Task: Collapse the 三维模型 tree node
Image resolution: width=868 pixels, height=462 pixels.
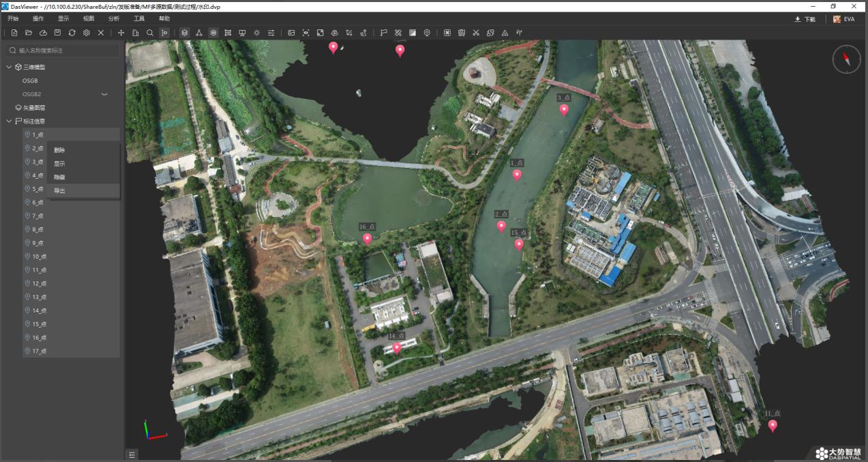Action: click(x=10, y=67)
